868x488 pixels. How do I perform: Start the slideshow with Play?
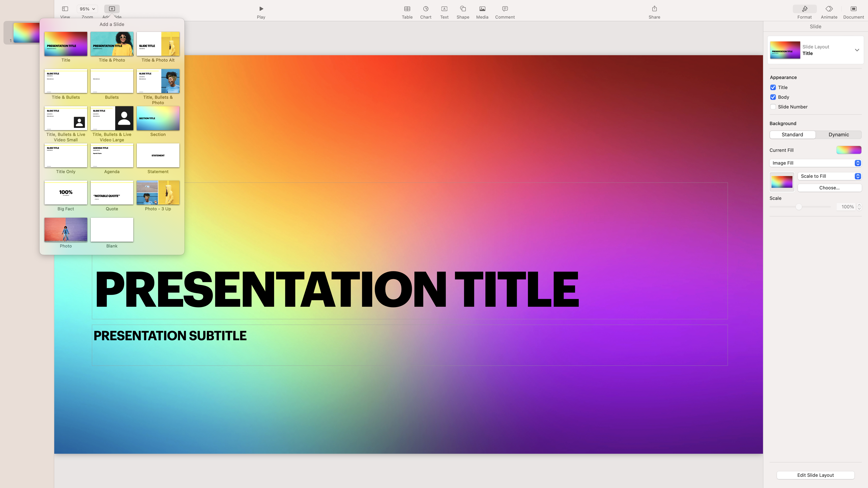click(261, 9)
